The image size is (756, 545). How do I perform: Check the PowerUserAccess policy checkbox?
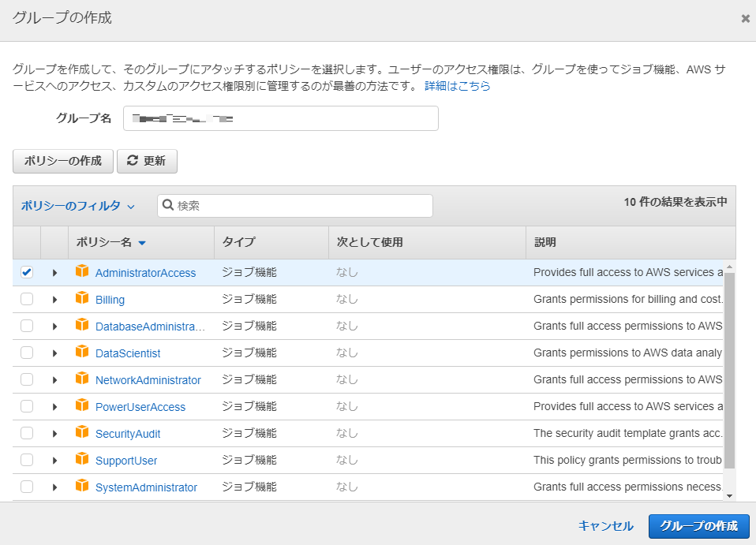(x=27, y=407)
